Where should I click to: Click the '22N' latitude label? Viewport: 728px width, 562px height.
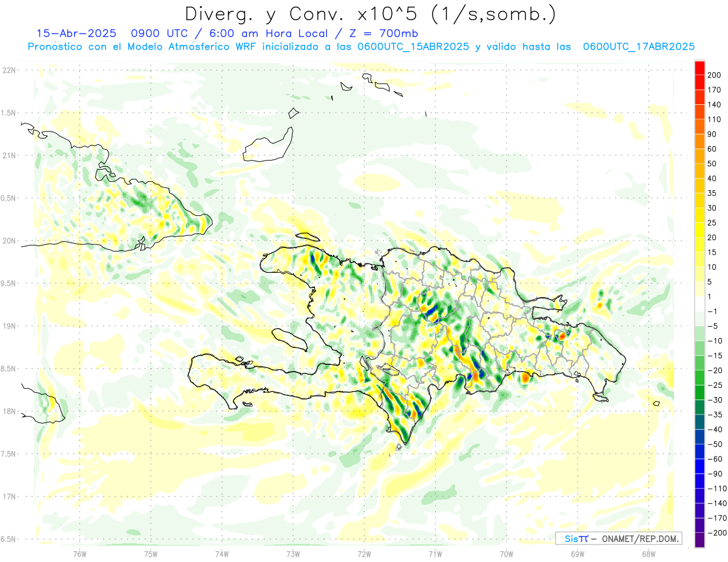[x=9, y=70]
